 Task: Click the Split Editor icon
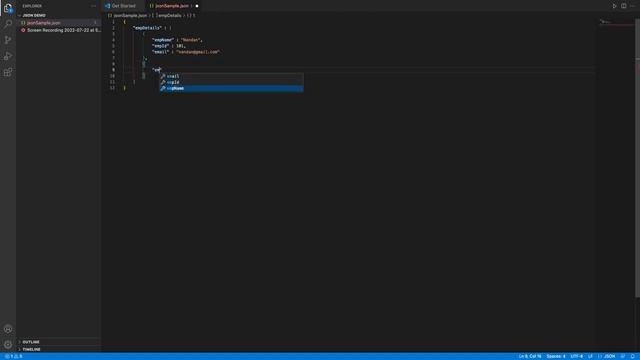[x=624, y=6]
